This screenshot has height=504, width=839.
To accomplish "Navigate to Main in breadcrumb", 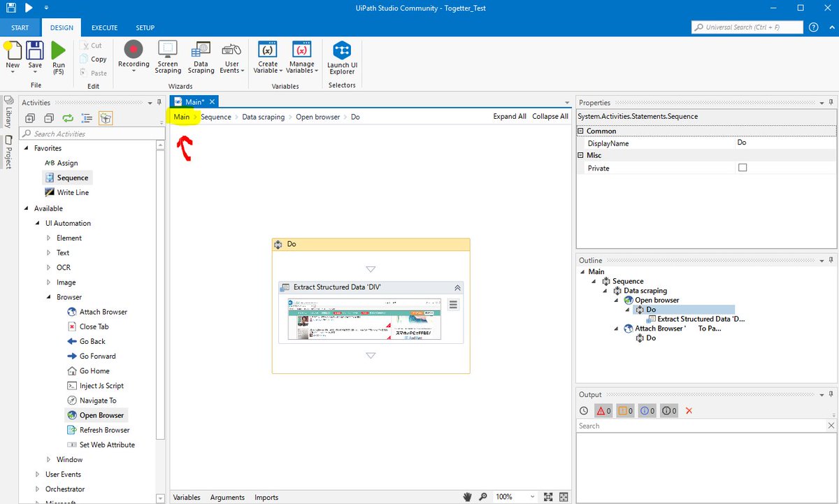I will click(x=182, y=117).
